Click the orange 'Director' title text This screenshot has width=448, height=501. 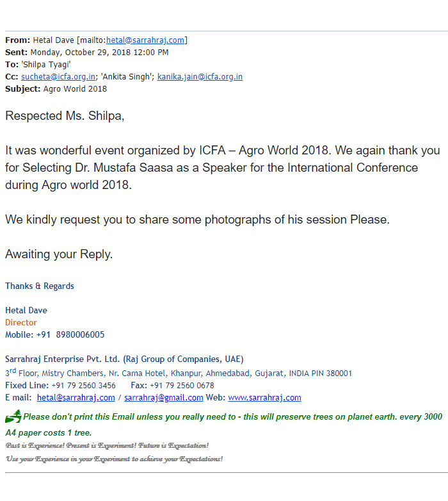point(21,323)
